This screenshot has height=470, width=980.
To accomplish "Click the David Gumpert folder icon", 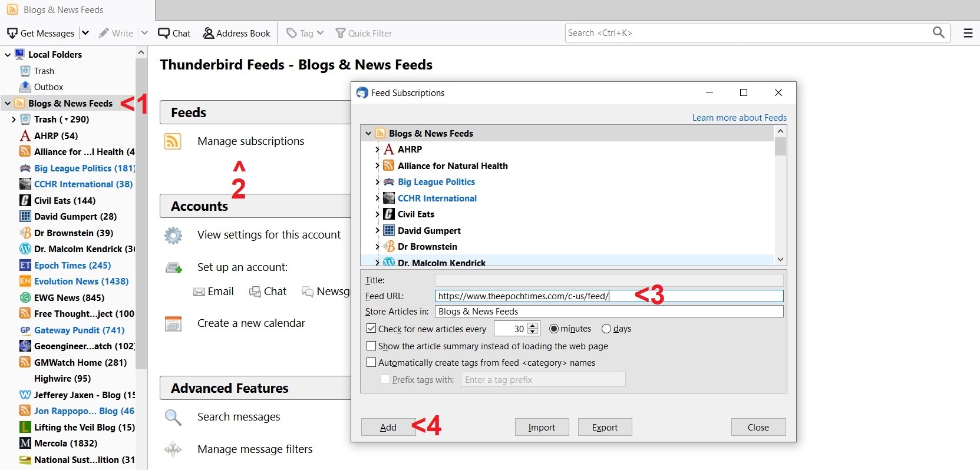I will coord(25,217).
